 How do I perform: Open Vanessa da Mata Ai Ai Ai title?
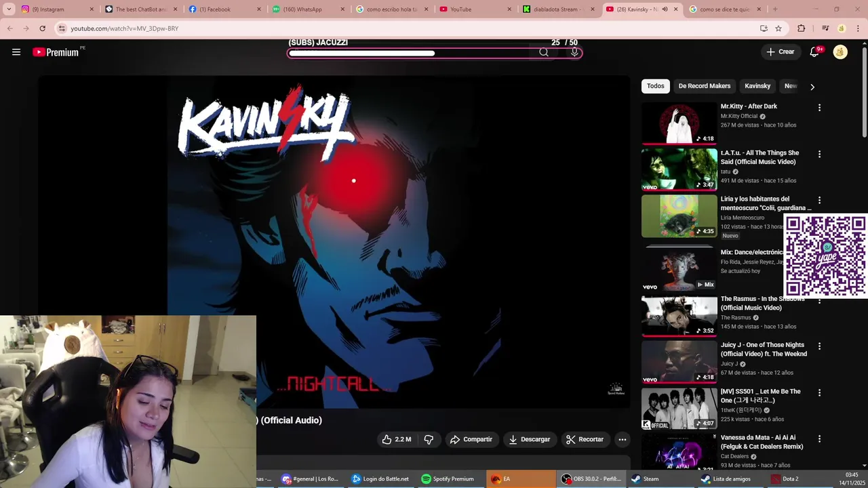click(762, 442)
